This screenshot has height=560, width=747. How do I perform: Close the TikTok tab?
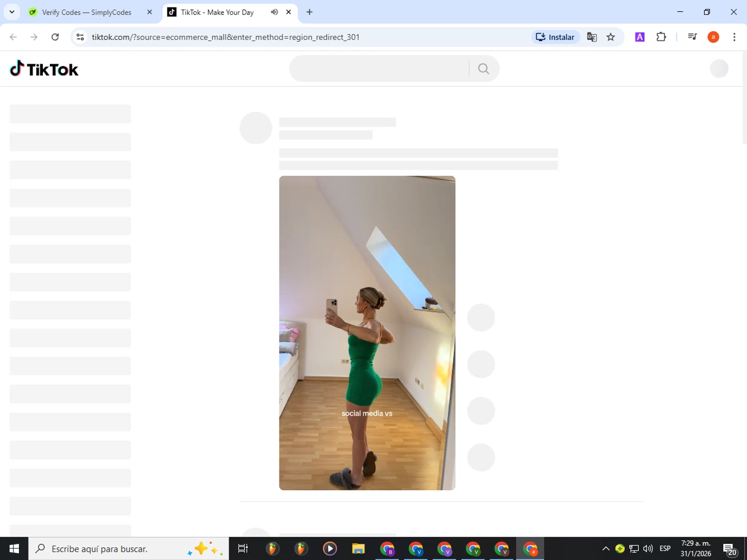coord(288,12)
